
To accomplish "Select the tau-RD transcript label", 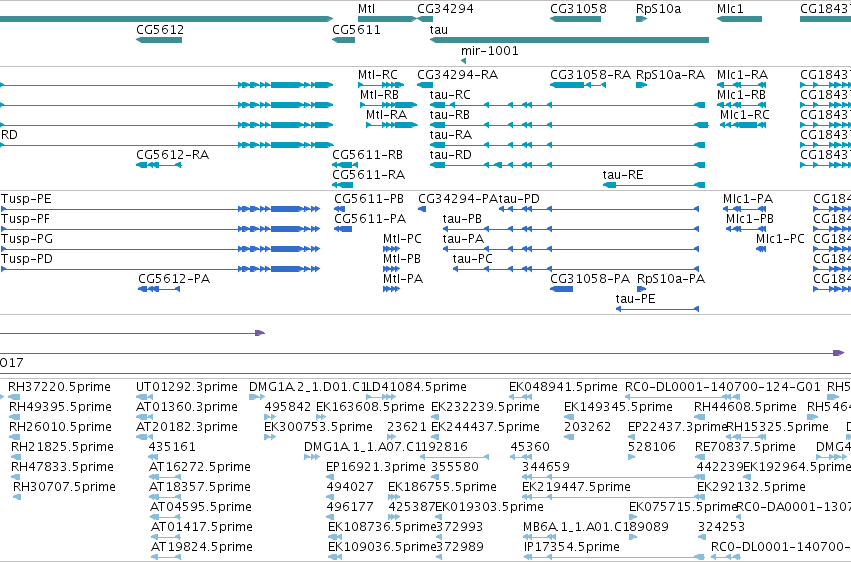I will [450, 155].
